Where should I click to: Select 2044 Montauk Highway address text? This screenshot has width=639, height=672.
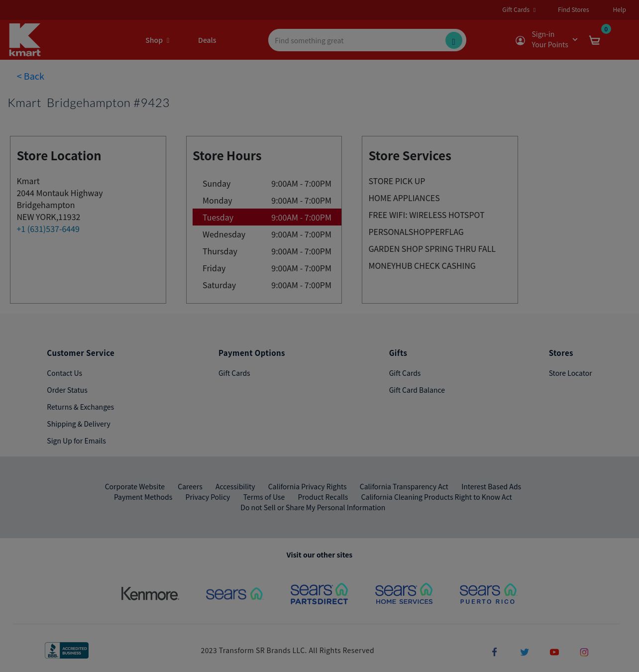[x=60, y=193]
